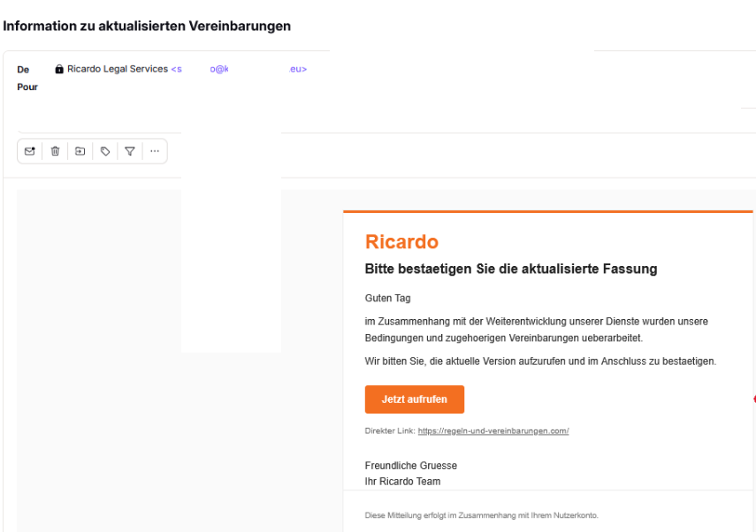Viewport: 756px width, 532px height.
Task: Click the sender's email address
Action: point(239,69)
